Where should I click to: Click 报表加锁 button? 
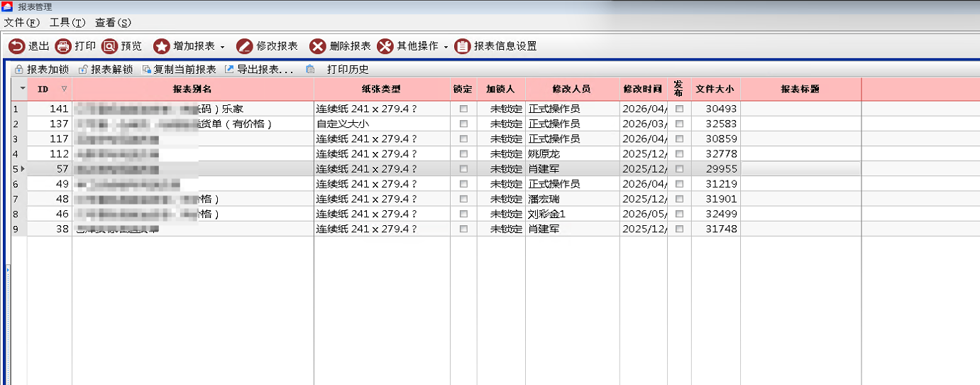42,70
